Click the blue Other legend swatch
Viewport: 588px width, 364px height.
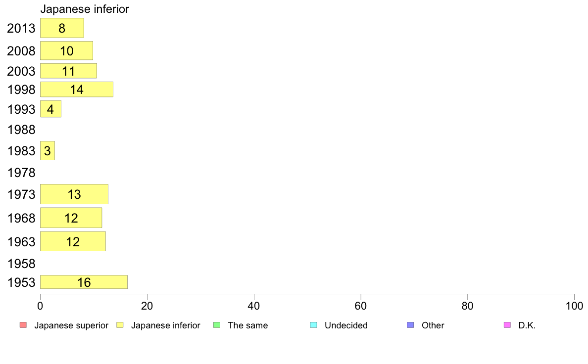click(x=411, y=325)
